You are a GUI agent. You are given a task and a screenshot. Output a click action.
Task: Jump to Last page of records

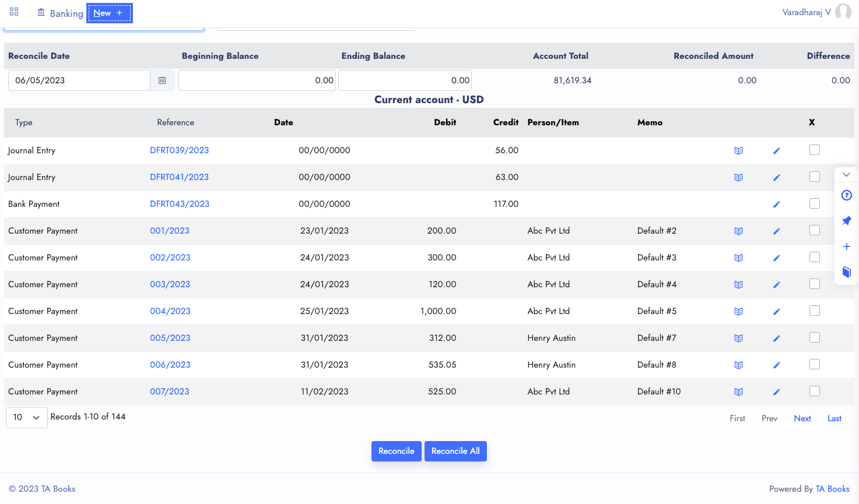click(x=835, y=418)
